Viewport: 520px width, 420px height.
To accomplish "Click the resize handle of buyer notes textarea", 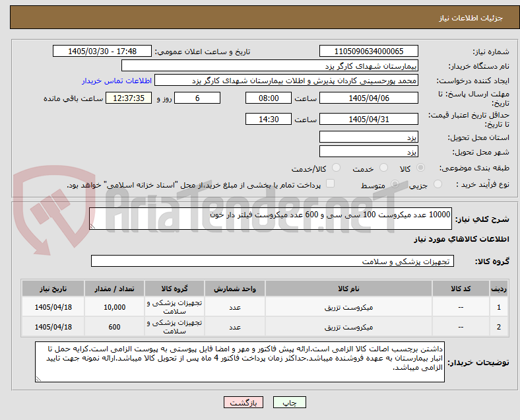I will tap(38, 379).
